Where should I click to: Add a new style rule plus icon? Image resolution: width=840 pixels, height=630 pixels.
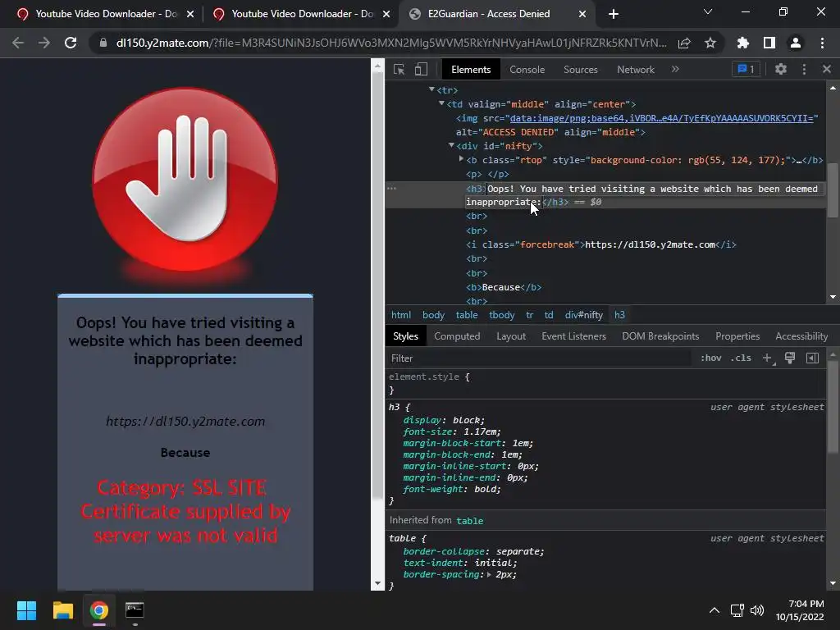(x=768, y=358)
